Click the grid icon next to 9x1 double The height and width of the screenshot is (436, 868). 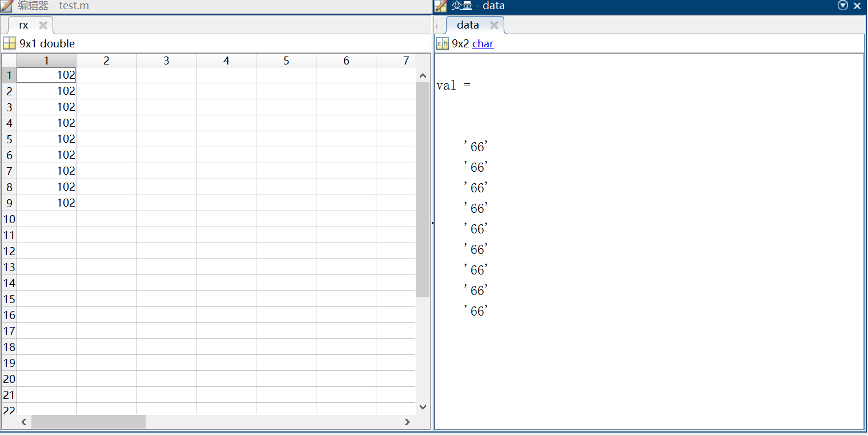tap(9, 43)
